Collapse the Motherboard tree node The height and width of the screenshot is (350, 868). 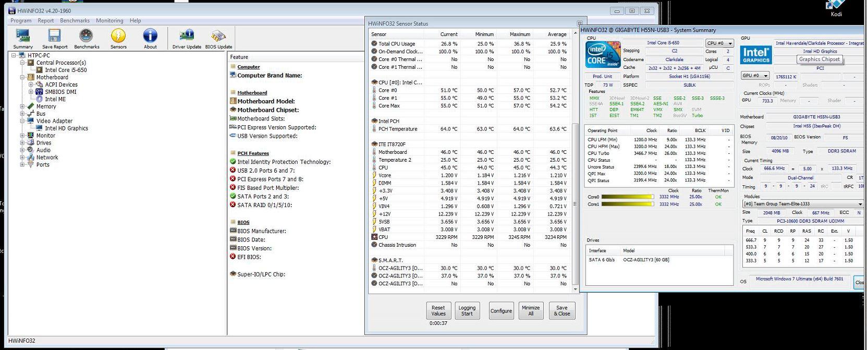point(22,77)
